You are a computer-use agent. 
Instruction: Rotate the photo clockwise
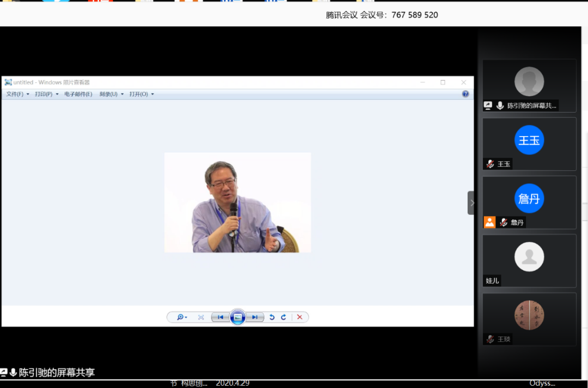tap(284, 317)
